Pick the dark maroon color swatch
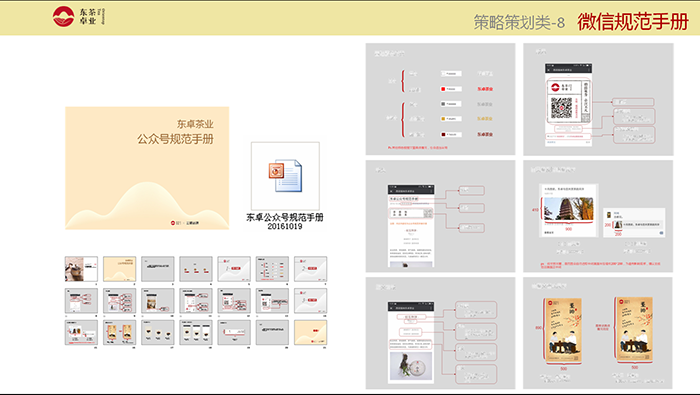The image size is (700, 395). 443,134
